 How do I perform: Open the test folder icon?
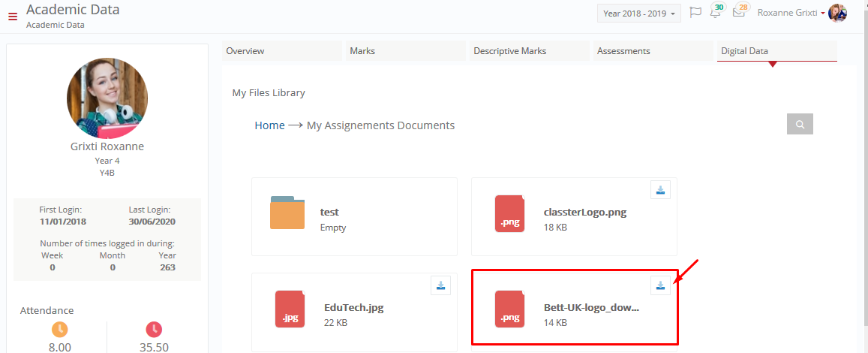(x=287, y=213)
